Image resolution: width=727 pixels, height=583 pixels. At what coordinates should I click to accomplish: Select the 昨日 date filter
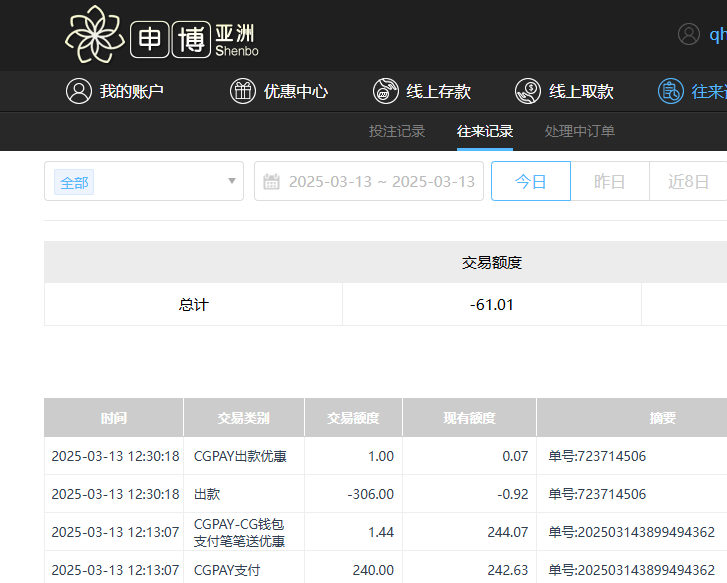point(610,181)
